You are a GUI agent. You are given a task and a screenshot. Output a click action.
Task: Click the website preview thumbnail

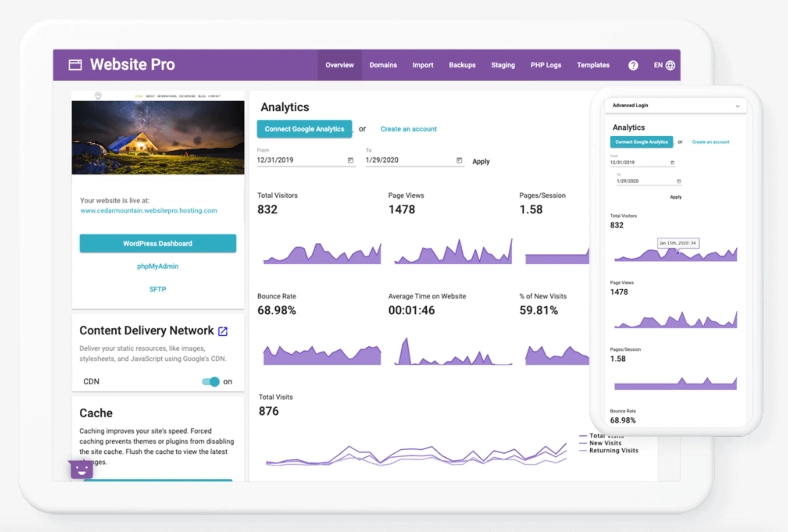pyautogui.click(x=158, y=137)
